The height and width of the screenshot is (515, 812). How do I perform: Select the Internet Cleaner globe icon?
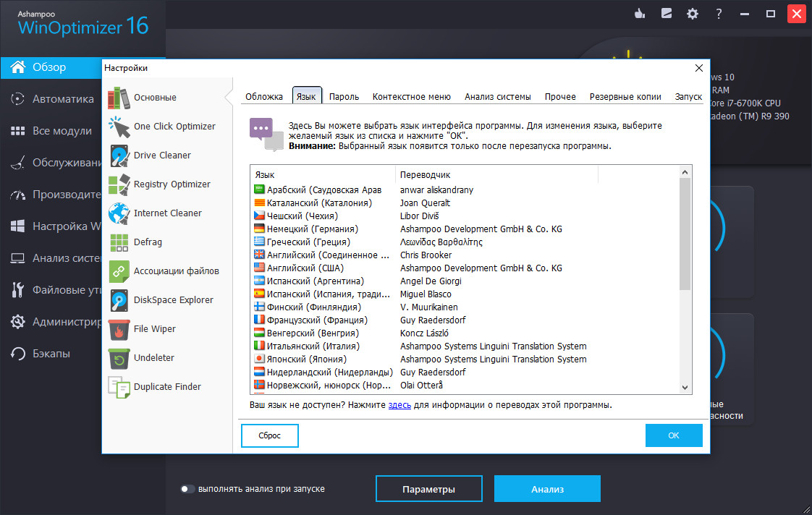tap(119, 214)
